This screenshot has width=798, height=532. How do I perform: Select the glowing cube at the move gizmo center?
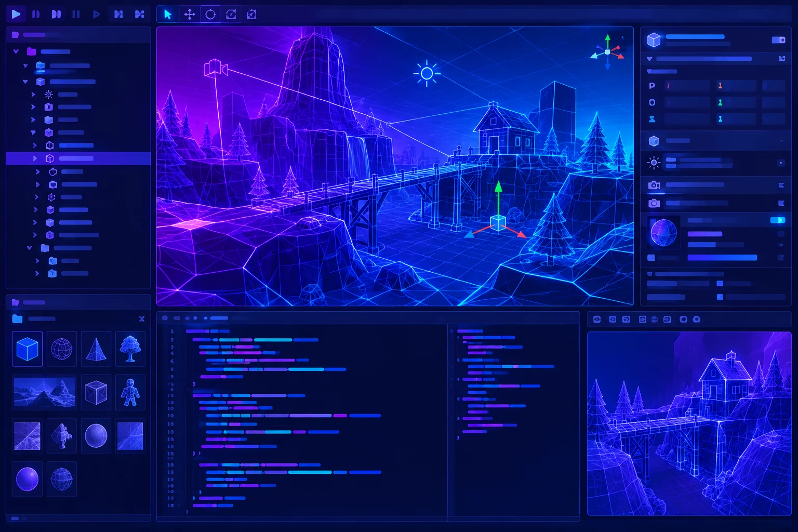(498, 222)
